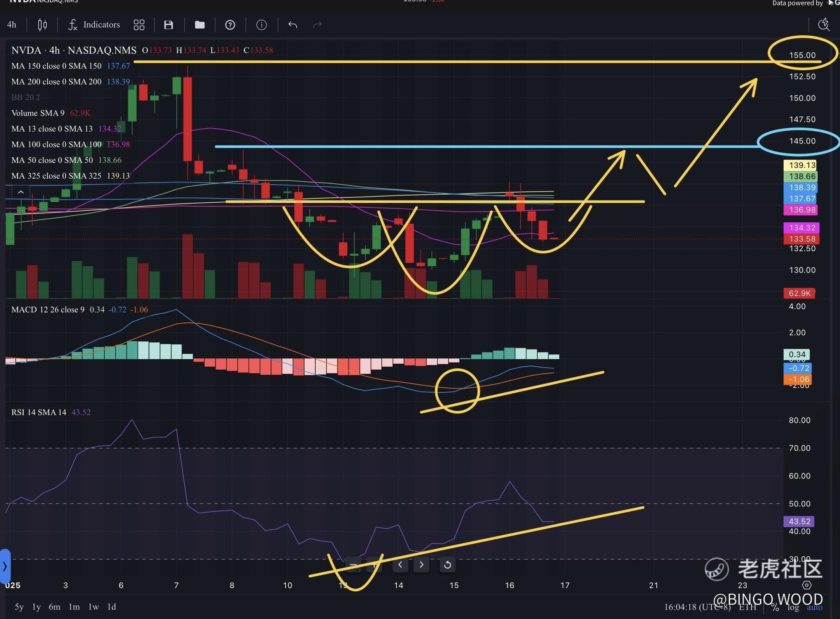Open the quick search lightning magnifier icon

click(x=824, y=24)
